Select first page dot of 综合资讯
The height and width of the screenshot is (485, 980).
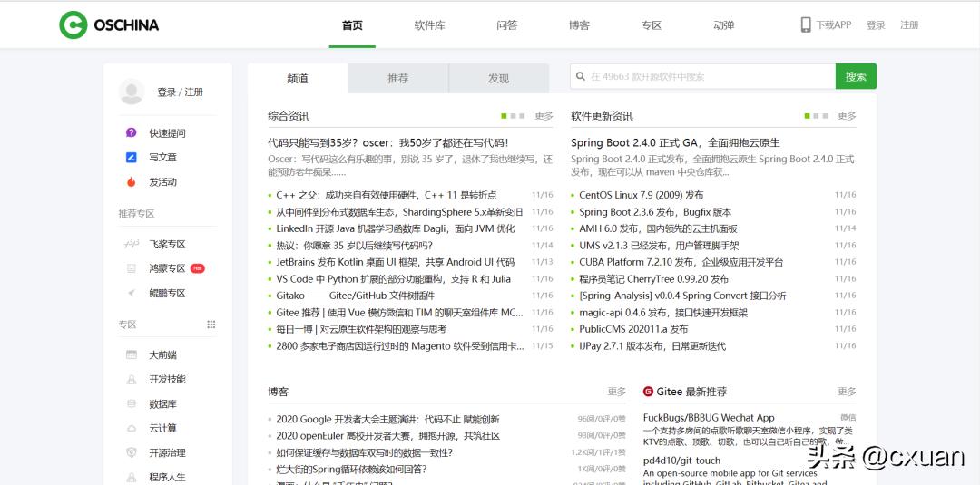point(504,116)
